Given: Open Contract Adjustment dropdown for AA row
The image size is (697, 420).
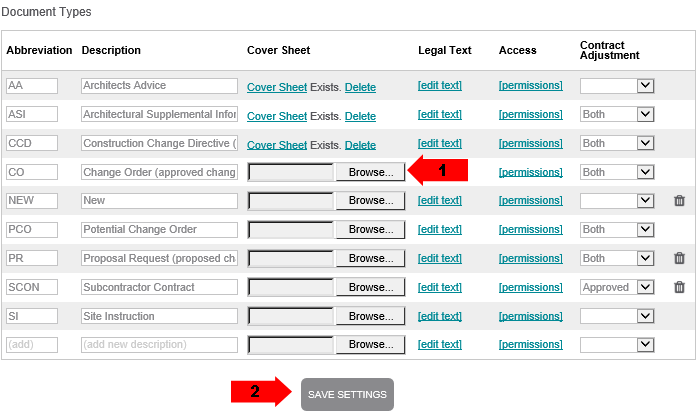Looking at the screenshot, I should (617, 85).
